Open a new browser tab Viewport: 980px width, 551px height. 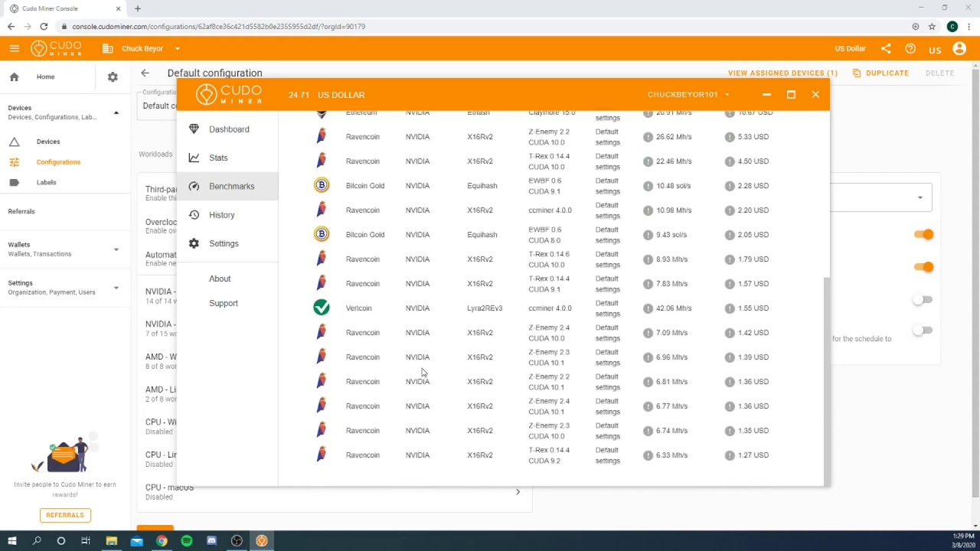point(138,8)
